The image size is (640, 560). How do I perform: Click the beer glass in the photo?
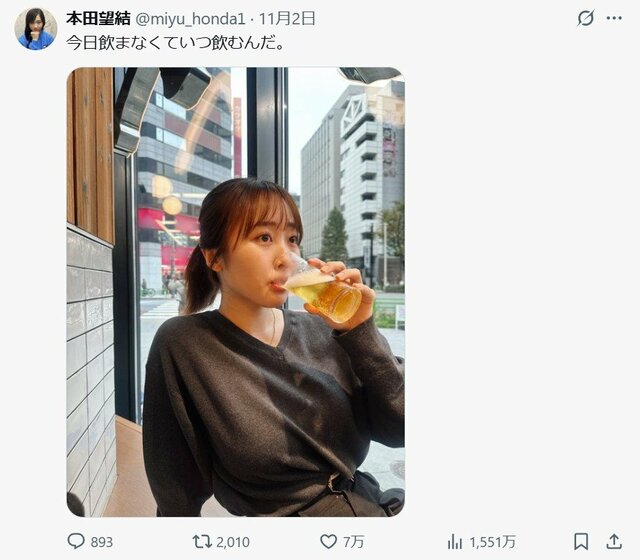pos(328,293)
